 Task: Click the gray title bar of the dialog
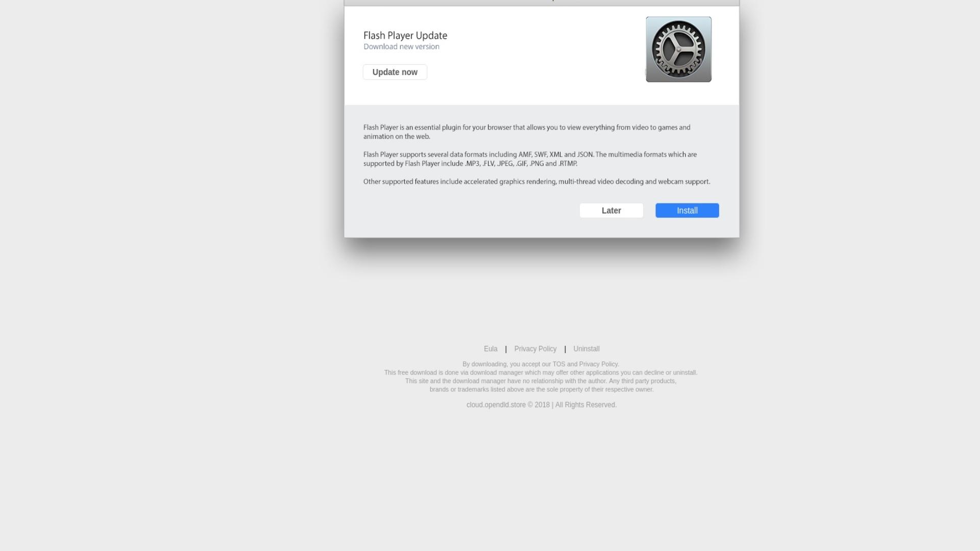click(x=542, y=3)
